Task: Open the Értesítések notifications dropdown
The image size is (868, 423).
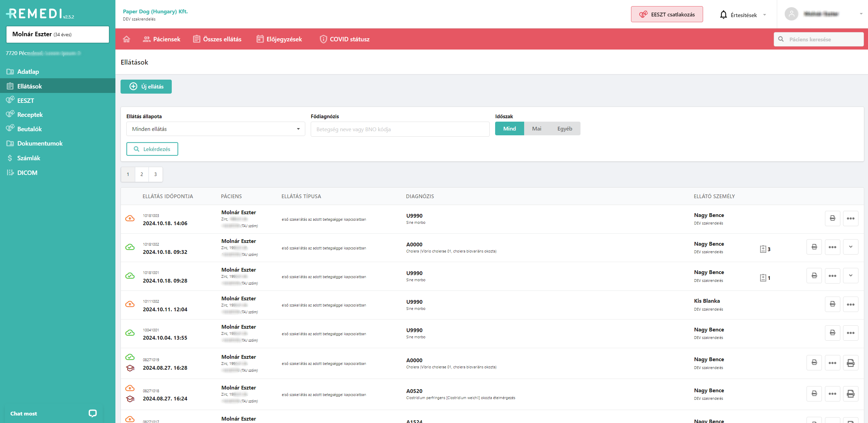Action: click(x=743, y=15)
